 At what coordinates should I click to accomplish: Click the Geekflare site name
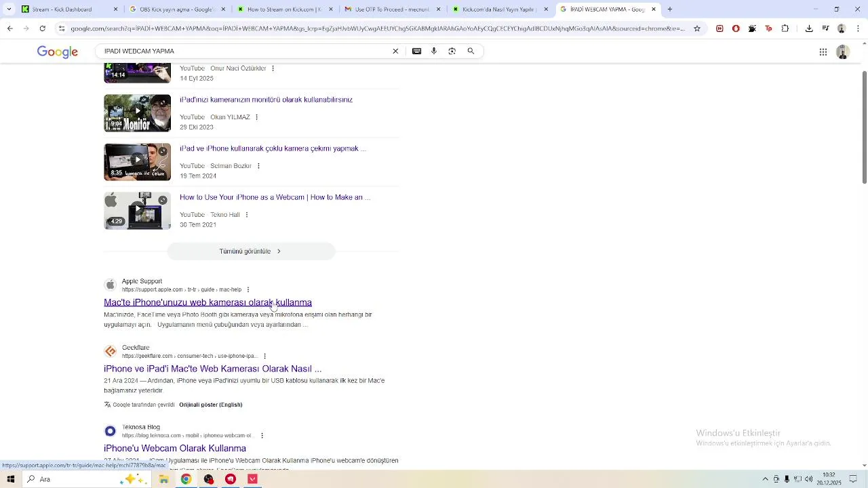(x=136, y=348)
